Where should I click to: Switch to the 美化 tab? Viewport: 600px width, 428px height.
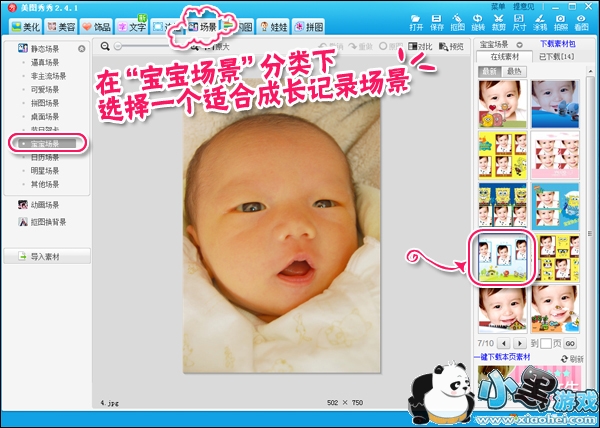26,27
